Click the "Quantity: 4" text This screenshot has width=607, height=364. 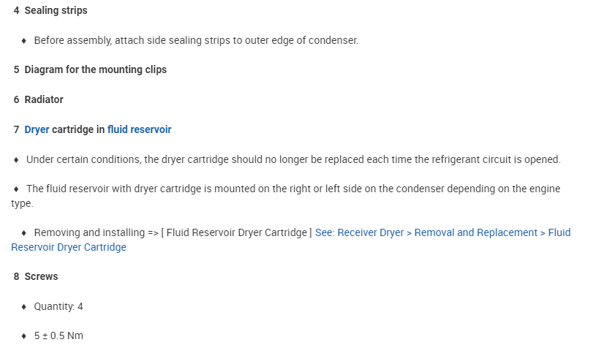point(59,306)
